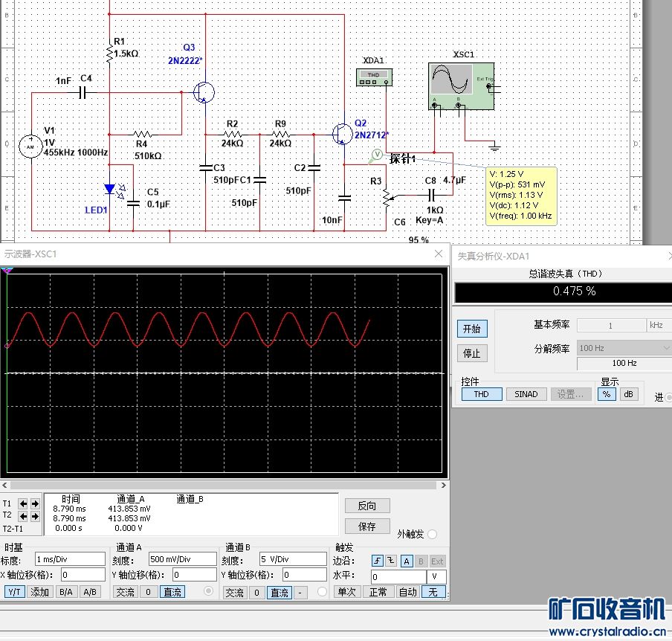Switch distortion analyzer to SINAD mode
The height and width of the screenshot is (641, 672).
(x=526, y=394)
